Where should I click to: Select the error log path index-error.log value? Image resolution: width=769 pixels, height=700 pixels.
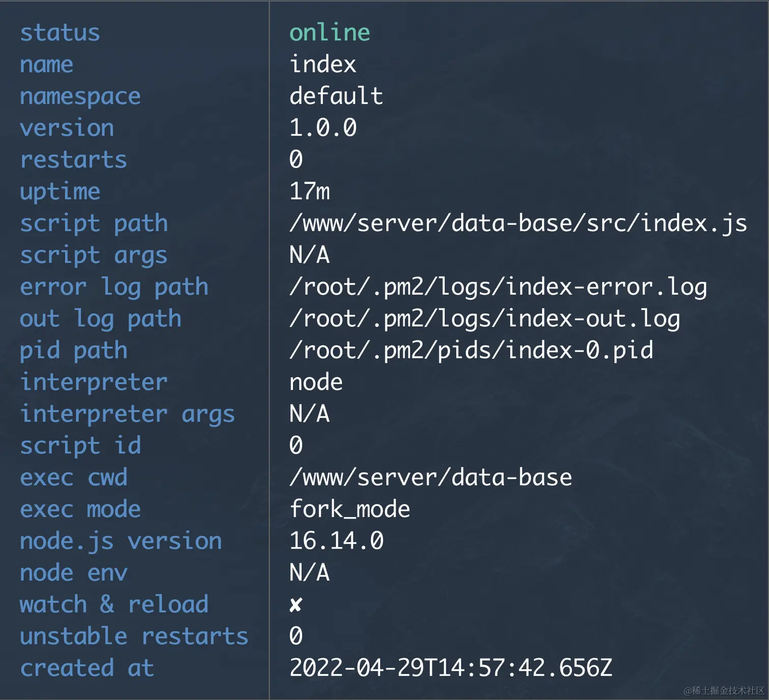pos(498,287)
